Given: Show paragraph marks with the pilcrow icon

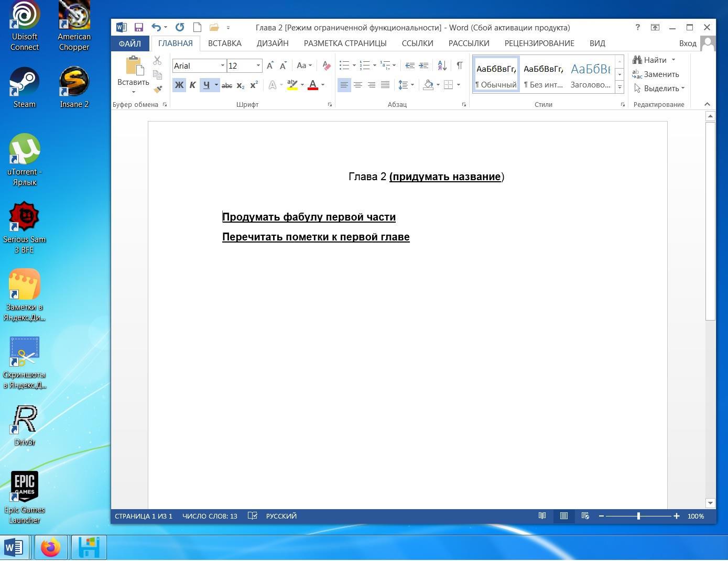Looking at the screenshot, I should (x=459, y=65).
